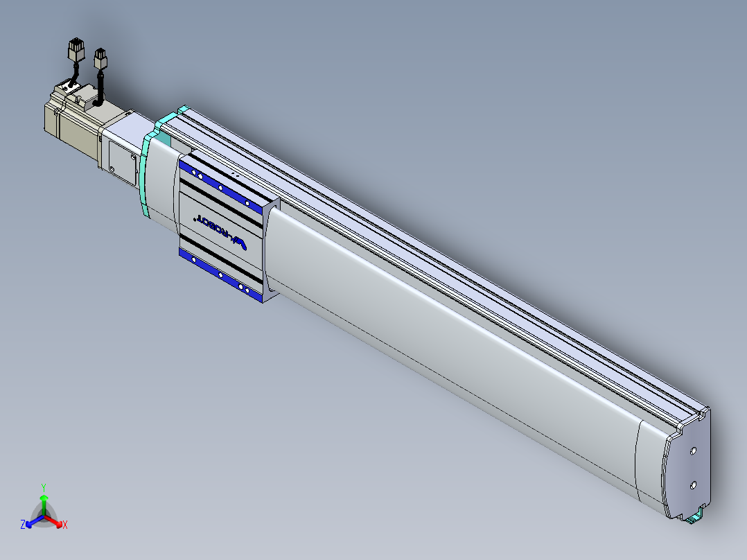Select the shorter right cable connector plug

100,59
